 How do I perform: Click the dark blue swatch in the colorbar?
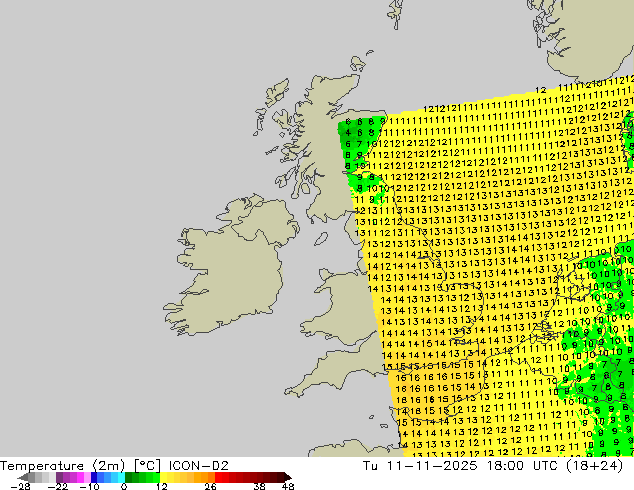coord(94,477)
